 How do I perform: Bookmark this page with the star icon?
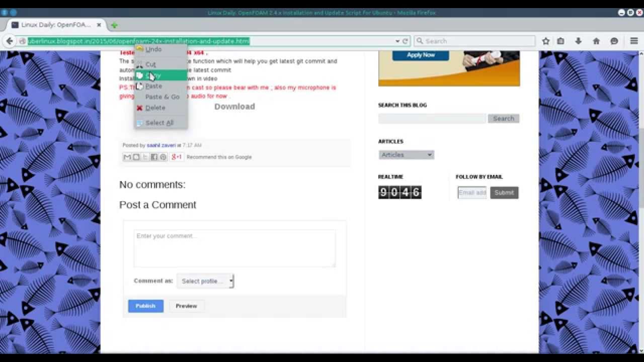click(546, 41)
